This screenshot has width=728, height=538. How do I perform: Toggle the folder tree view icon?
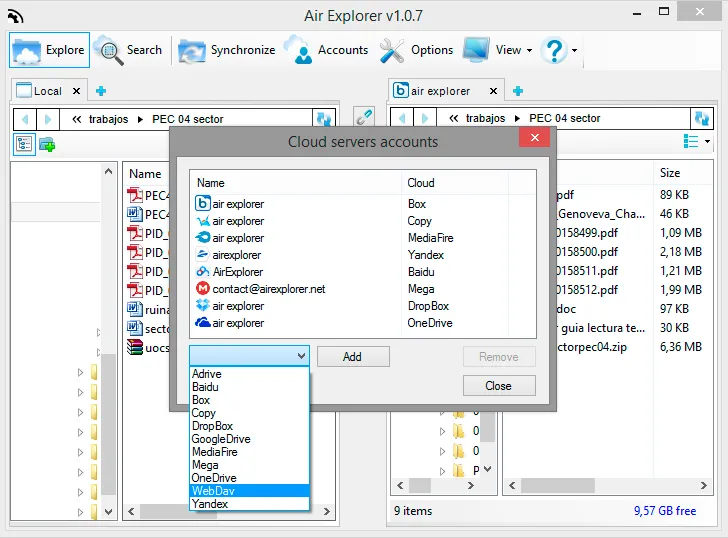24,144
